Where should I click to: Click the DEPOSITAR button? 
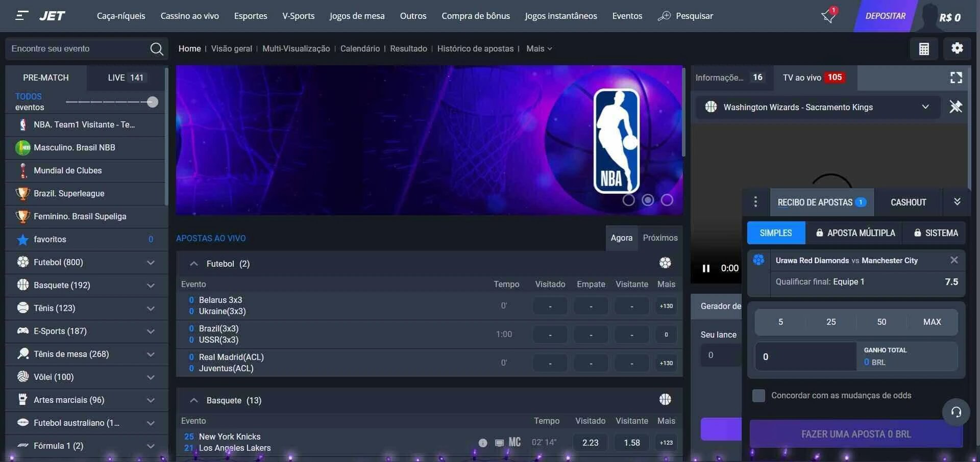885,16
